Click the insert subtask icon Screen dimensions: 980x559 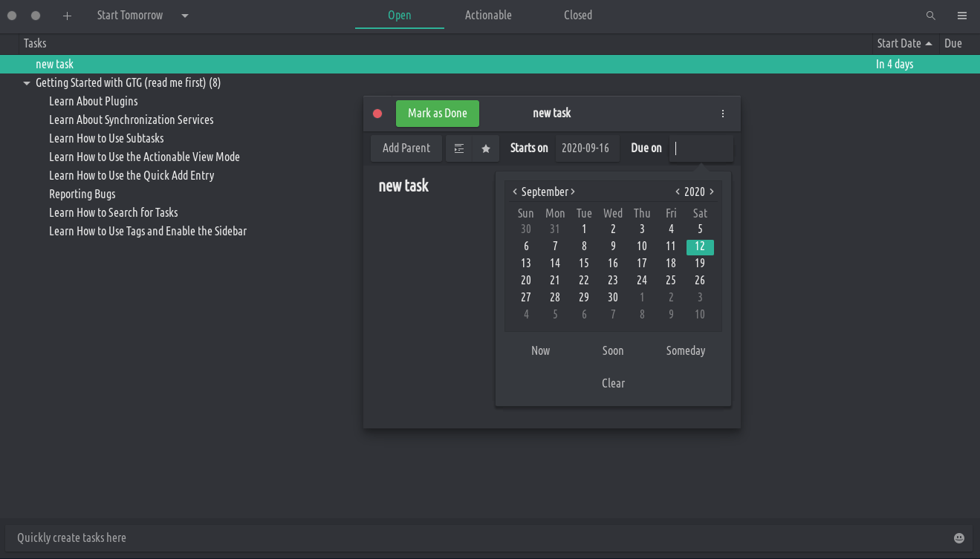(459, 148)
